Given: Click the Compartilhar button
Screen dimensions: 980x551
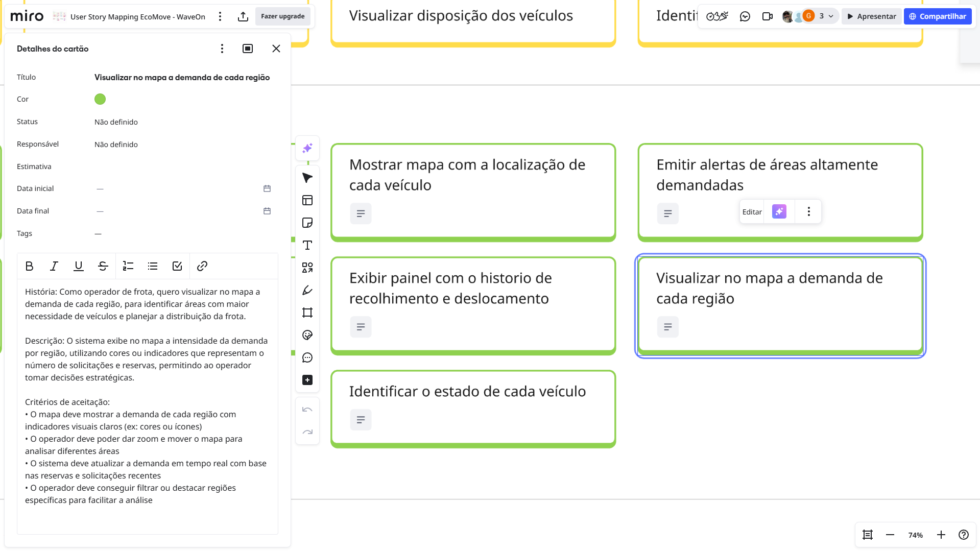Looking at the screenshot, I should (938, 16).
